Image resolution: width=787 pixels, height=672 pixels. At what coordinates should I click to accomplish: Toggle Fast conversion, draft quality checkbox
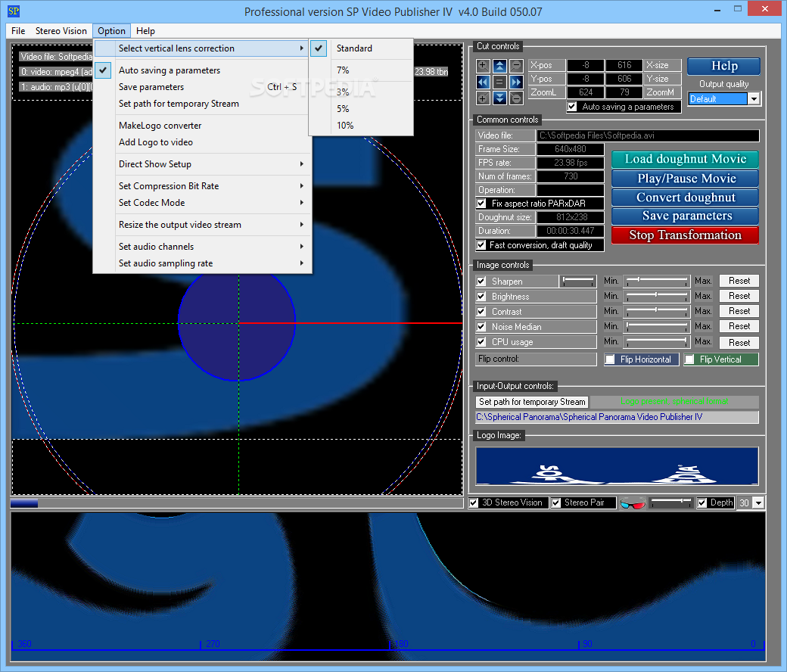coord(481,245)
